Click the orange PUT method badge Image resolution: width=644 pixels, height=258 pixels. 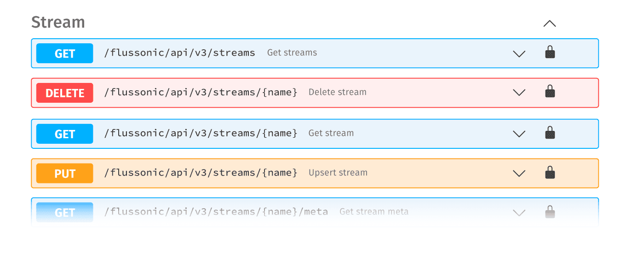pos(65,173)
